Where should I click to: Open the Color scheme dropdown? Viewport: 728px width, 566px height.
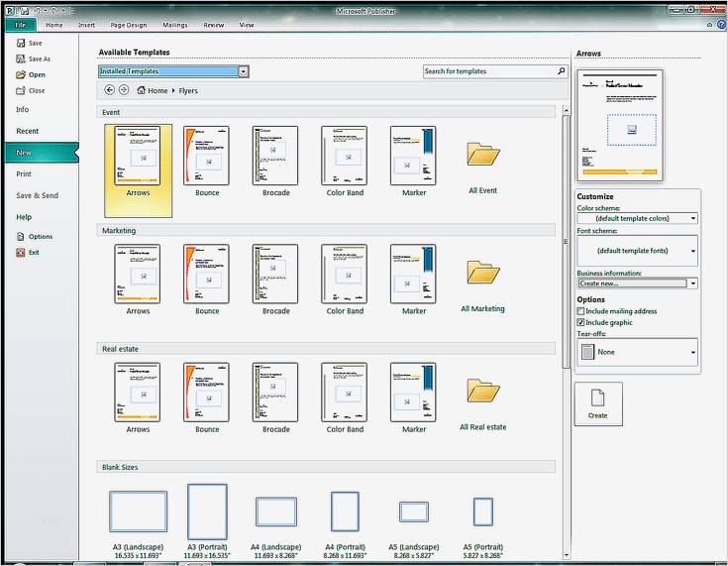tap(692, 218)
